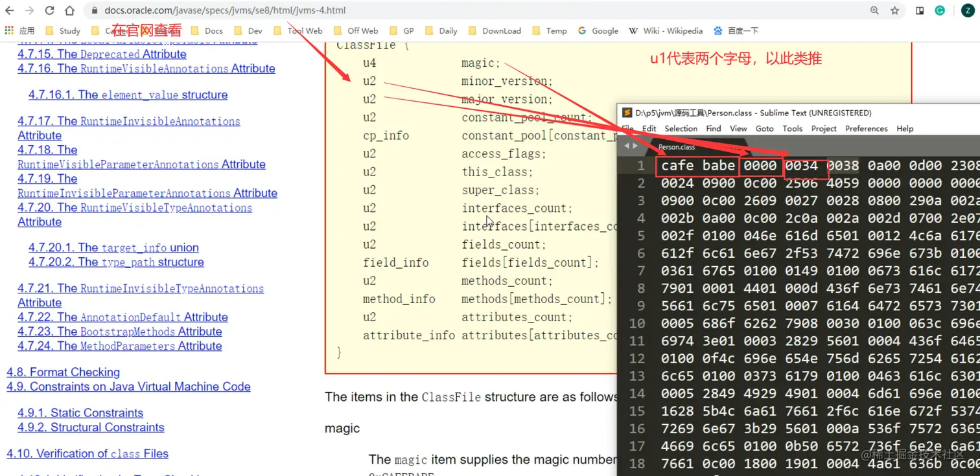Open the Temp bookmark folder

550,30
